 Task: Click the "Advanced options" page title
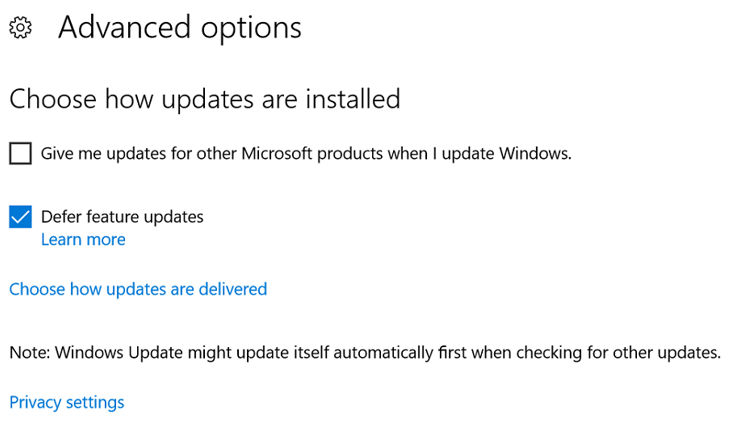click(180, 28)
